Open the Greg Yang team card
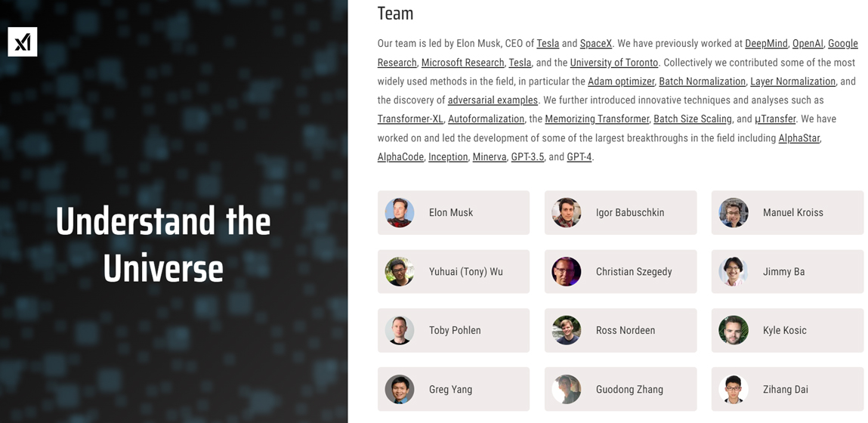This screenshot has height=423, width=868. (453, 390)
